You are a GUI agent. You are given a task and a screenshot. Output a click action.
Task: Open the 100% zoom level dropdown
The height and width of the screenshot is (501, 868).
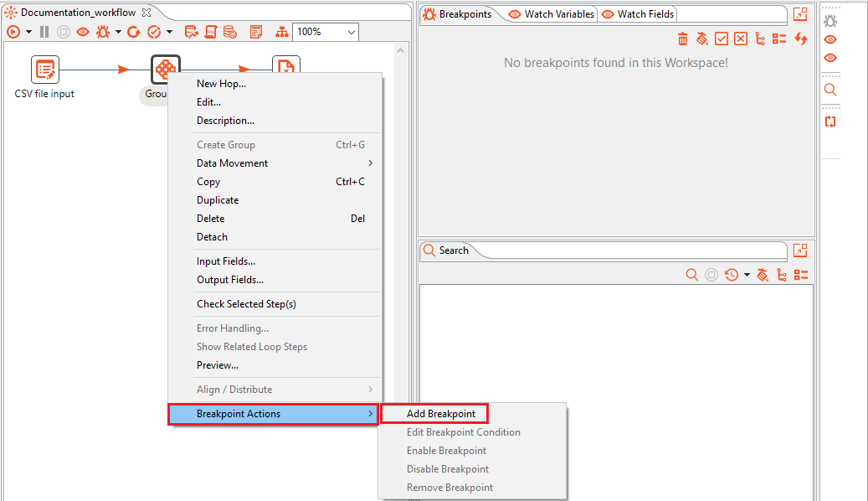(x=351, y=32)
